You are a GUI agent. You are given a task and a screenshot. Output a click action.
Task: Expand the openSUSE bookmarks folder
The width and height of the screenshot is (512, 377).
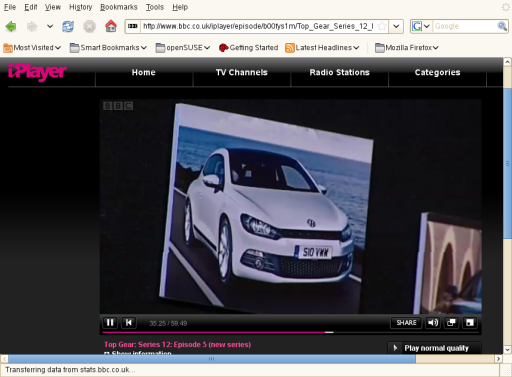click(183, 48)
